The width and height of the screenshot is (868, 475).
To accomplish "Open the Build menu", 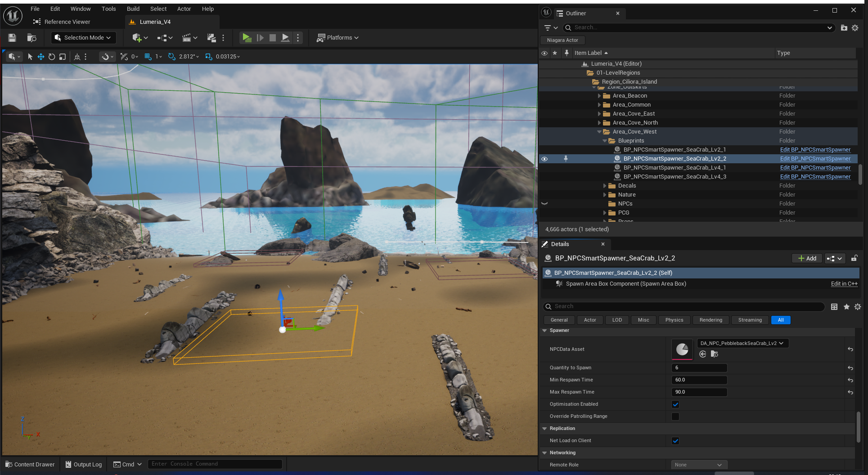I will [x=133, y=9].
